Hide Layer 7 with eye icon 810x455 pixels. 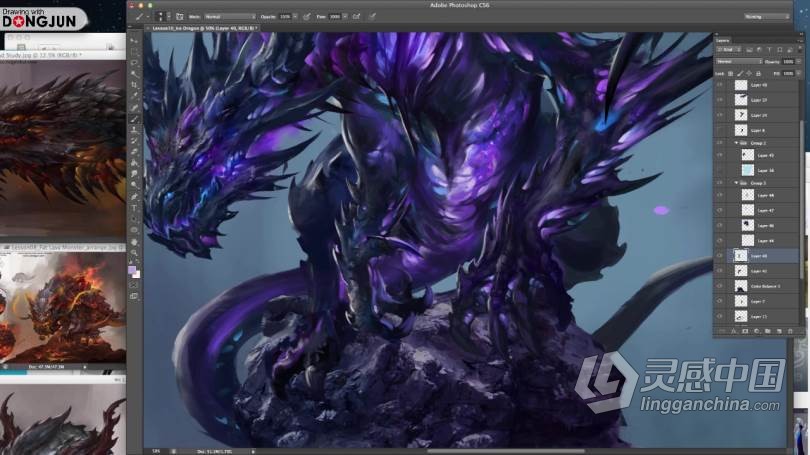pos(720,301)
